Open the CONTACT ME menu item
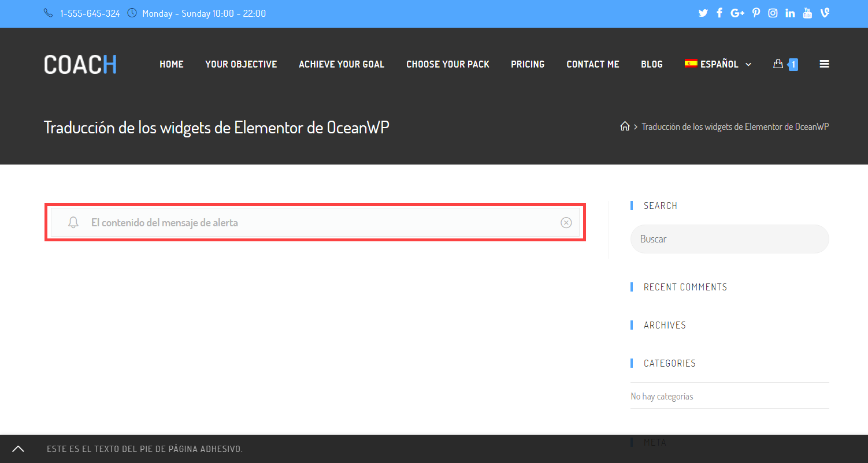 click(593, 64)
